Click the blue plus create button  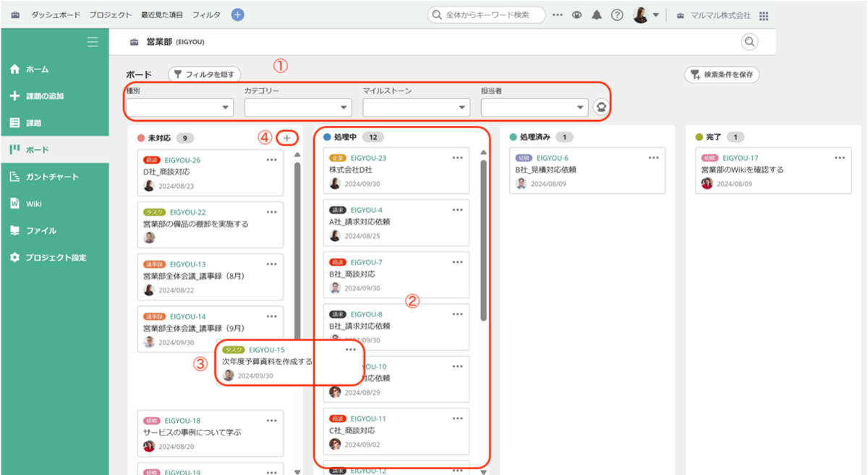[237, 15]
